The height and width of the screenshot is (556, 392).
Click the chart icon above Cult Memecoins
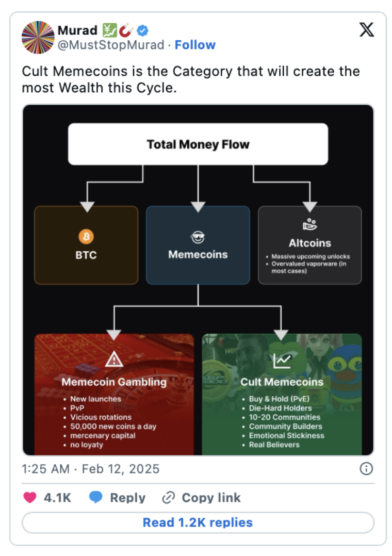click(x=282, y=361)
